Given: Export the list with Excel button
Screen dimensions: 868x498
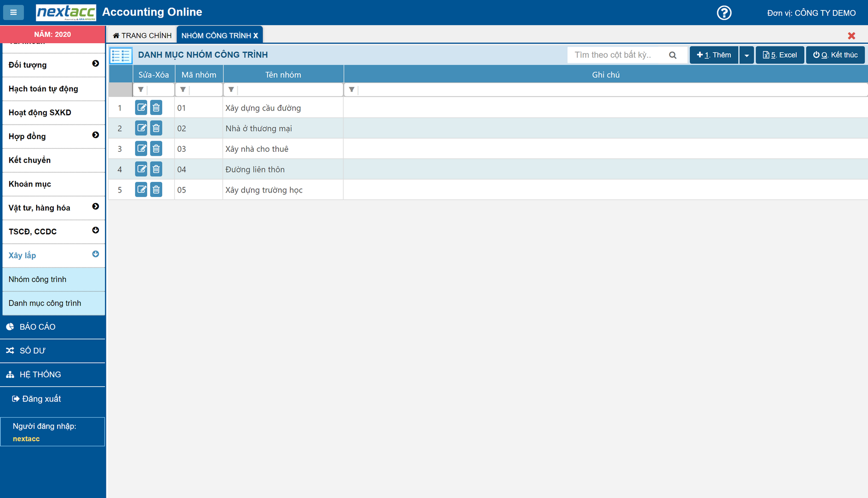Looking at the screenshot, I should click(780, 55).
